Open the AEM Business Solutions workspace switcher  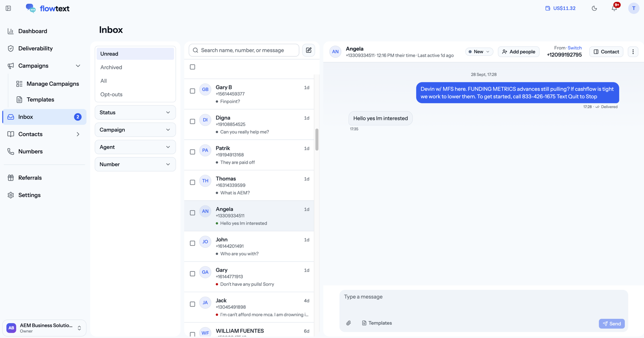pos(44,328)
